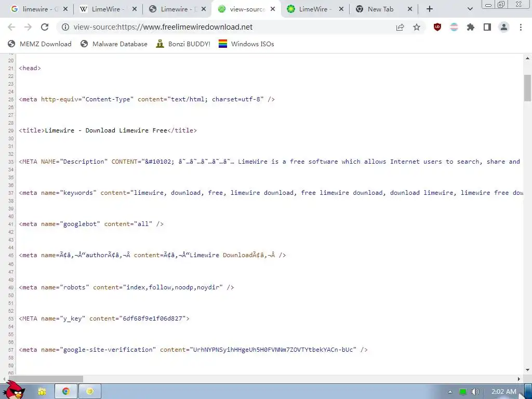
Task: Open Malware Database bookmark
Action: coord(114,44)
